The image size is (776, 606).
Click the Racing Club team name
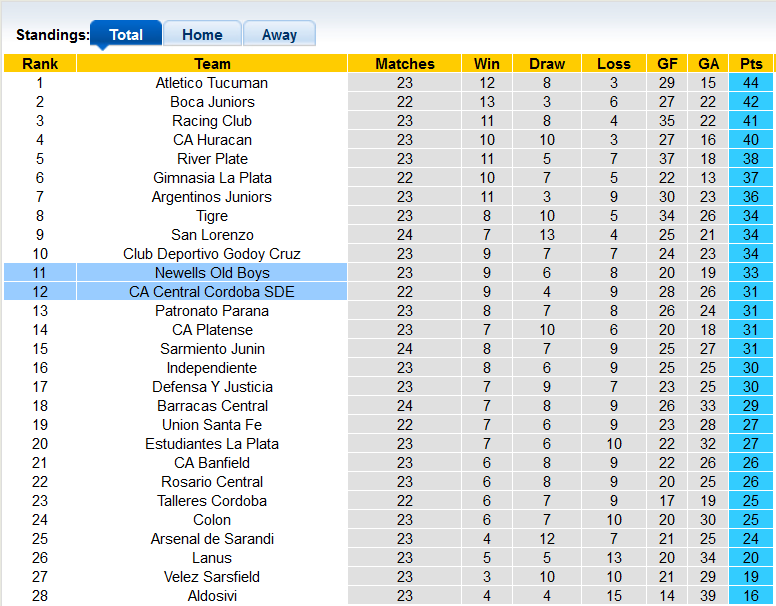pos(212,121)
